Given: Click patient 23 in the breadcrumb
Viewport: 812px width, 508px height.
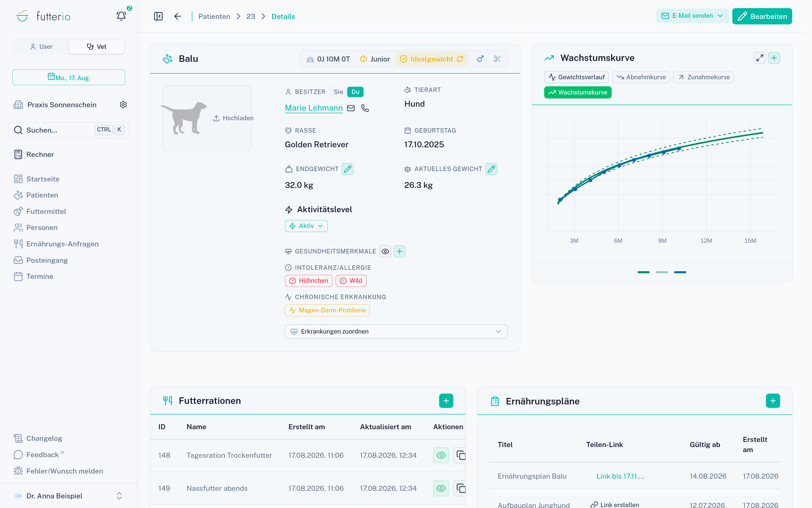Looking at the screenshot, I should point(251,16).
